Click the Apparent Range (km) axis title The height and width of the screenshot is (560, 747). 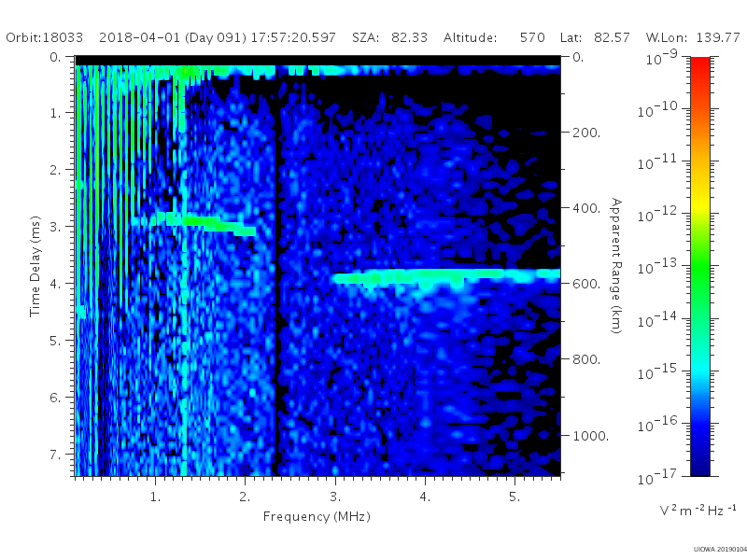point(616,266)
